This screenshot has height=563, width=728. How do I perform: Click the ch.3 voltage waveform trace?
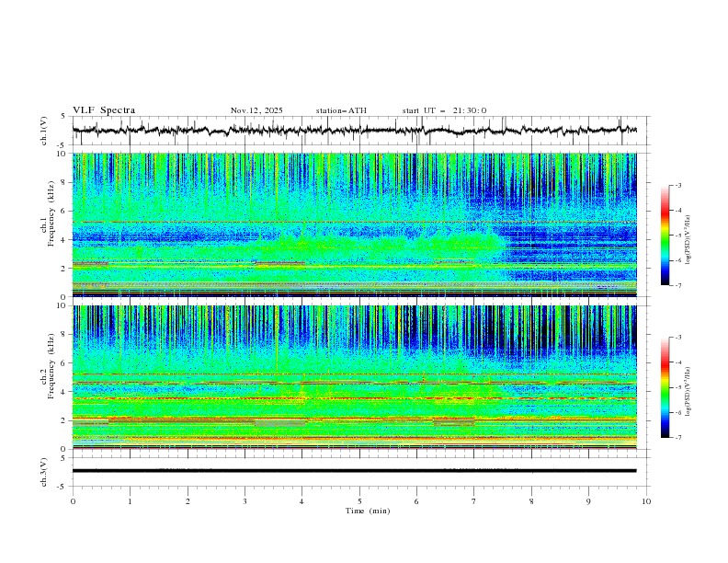[354, 471]
